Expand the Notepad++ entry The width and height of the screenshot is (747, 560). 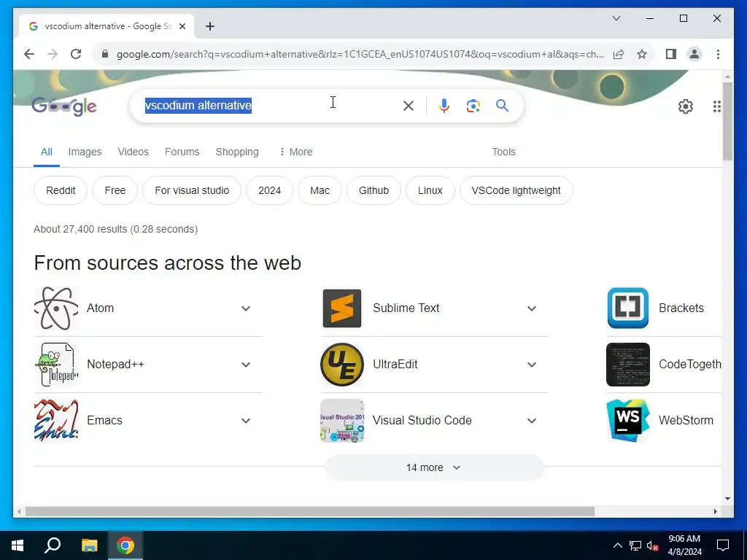pos(246,365)
